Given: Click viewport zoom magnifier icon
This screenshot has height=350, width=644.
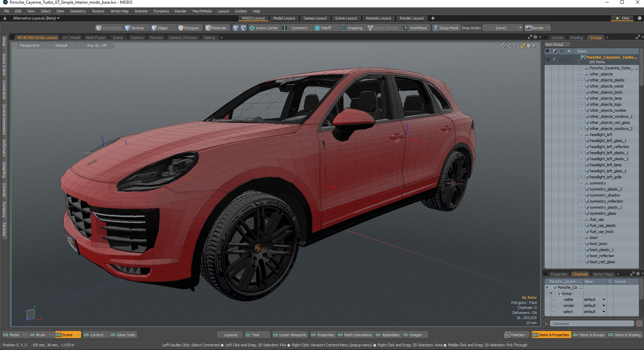Looking at the screenshot, I should 517,46.
